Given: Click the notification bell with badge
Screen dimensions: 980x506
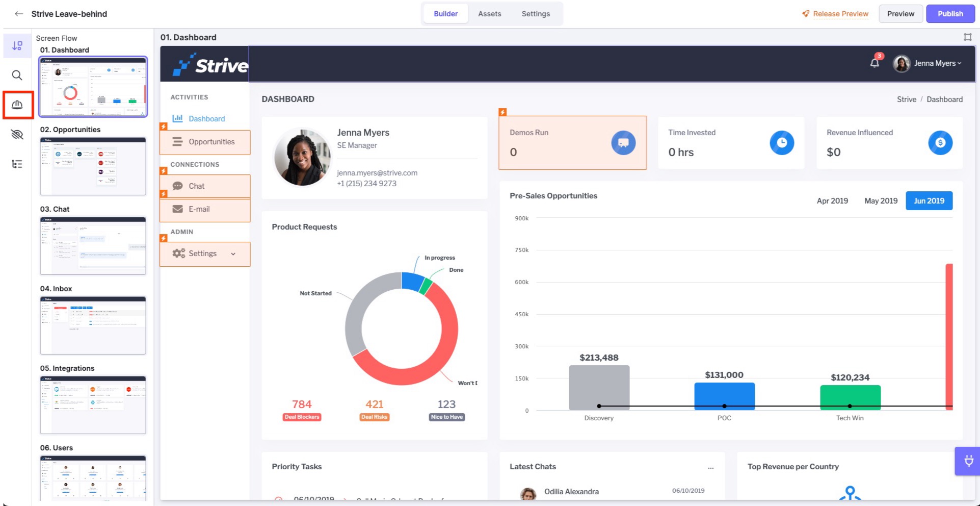Looking at the screenshot, I should (x=875, y=63).
